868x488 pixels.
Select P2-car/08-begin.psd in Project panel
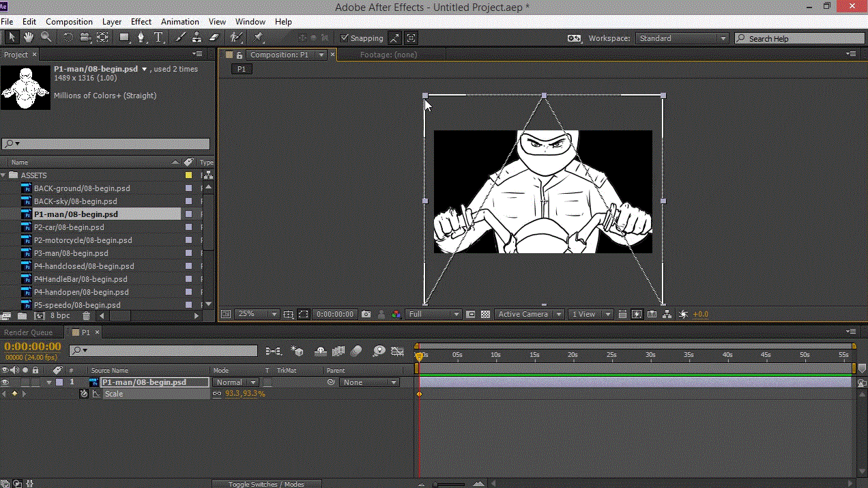pos(69,227)
